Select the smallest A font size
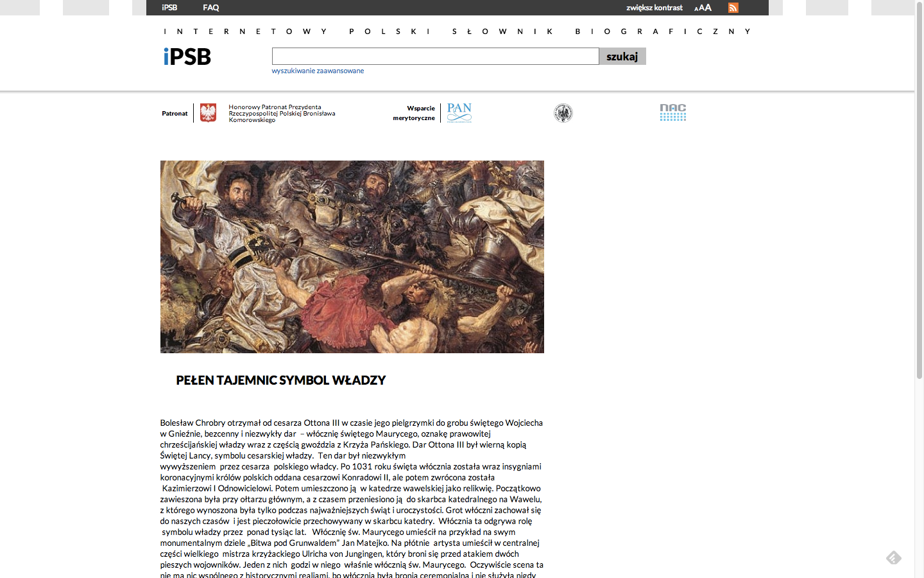 click(x=696, y=9)
